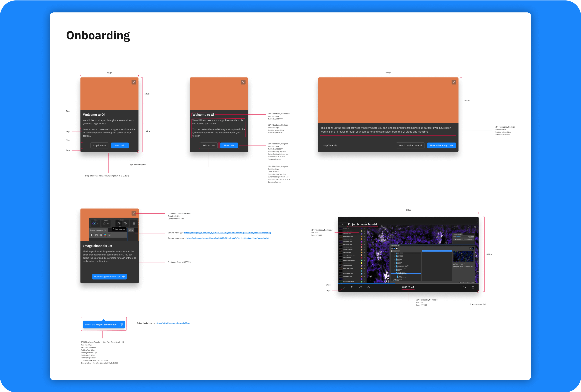Open the lottiefiles animation behaviour link

[173, 323]
